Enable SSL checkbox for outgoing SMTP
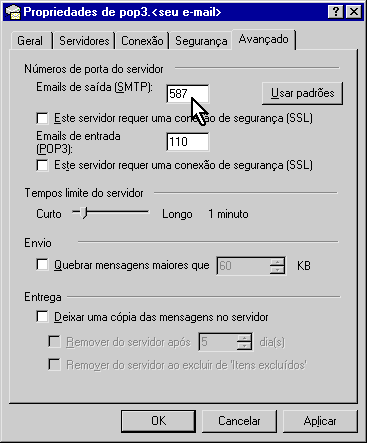367x443 pixels. [x=42, y=118]
